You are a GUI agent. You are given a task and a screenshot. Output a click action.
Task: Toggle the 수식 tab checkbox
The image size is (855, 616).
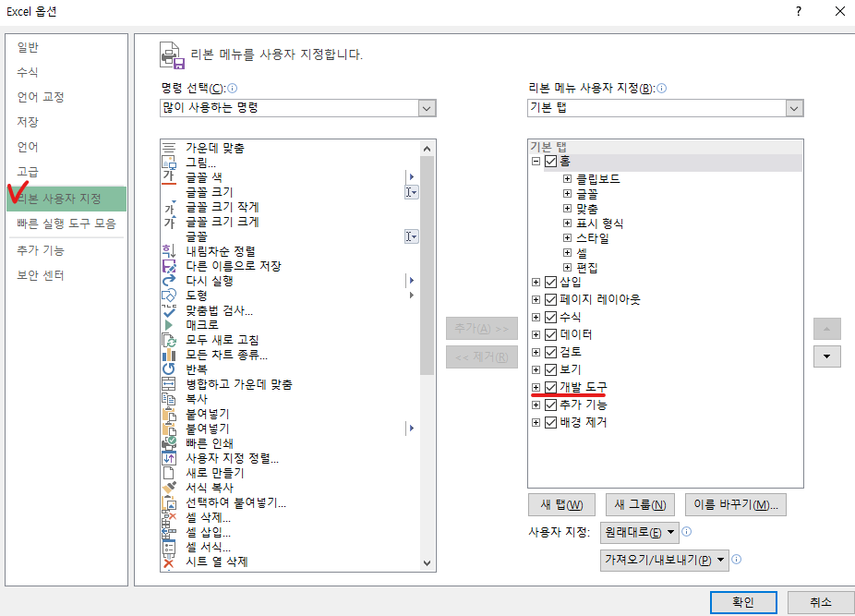[x=550, y=317]
